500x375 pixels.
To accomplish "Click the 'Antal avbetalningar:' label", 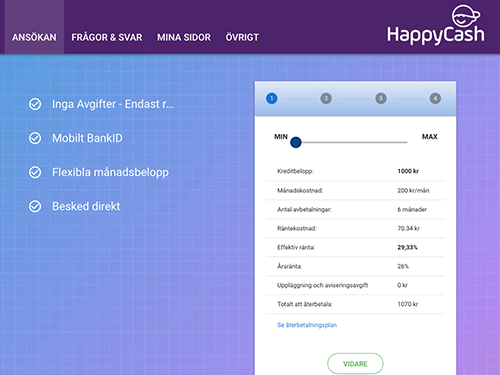I will (304, 209).
